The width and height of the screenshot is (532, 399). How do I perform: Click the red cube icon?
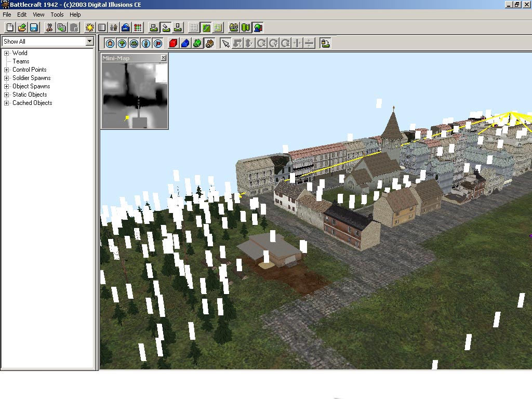pyautogui.click(x=174, y=44)
